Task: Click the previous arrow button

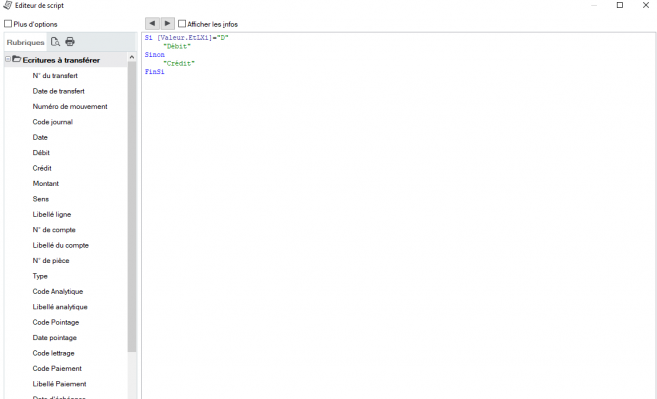Action: click(152, 23)
